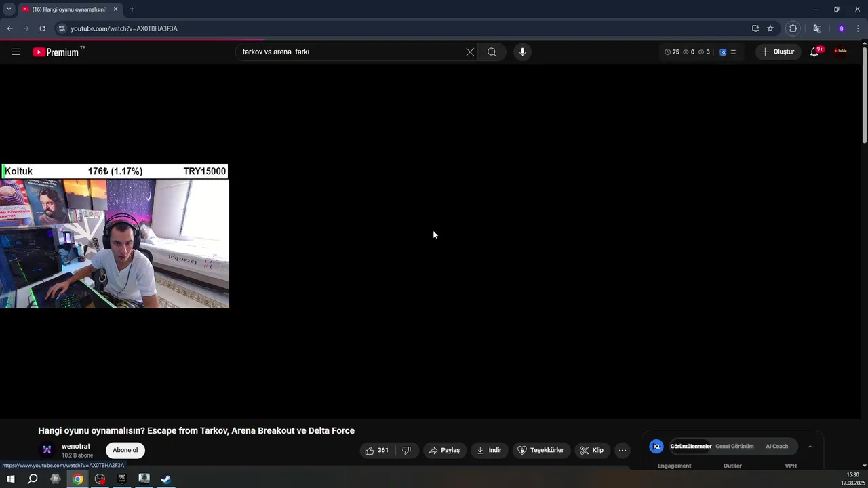Like the video with thumbs-up 361
The width and height of the screenshot is (868, 488).
[377, 450]
